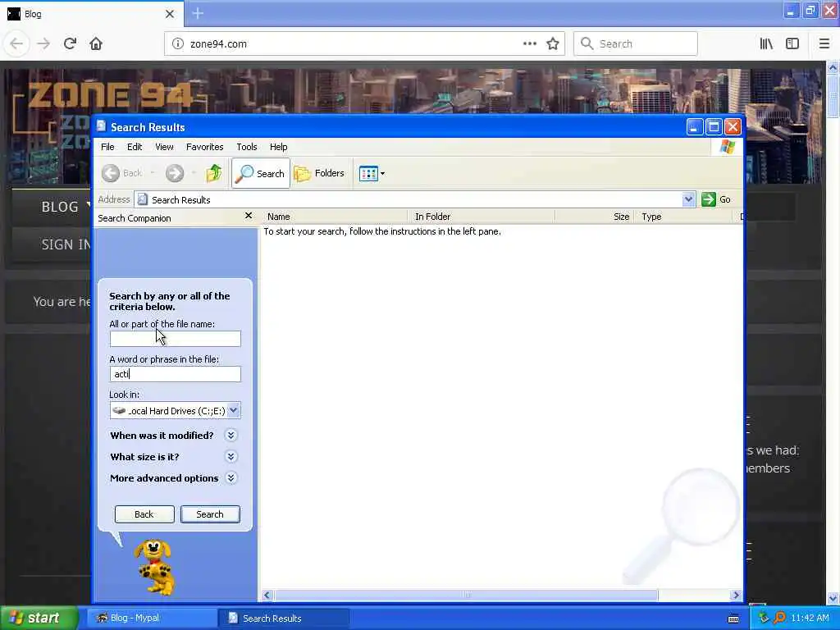This screenshot has height=630, width=840.
Task: Sort results by Type column
Action: pos(683,217)
